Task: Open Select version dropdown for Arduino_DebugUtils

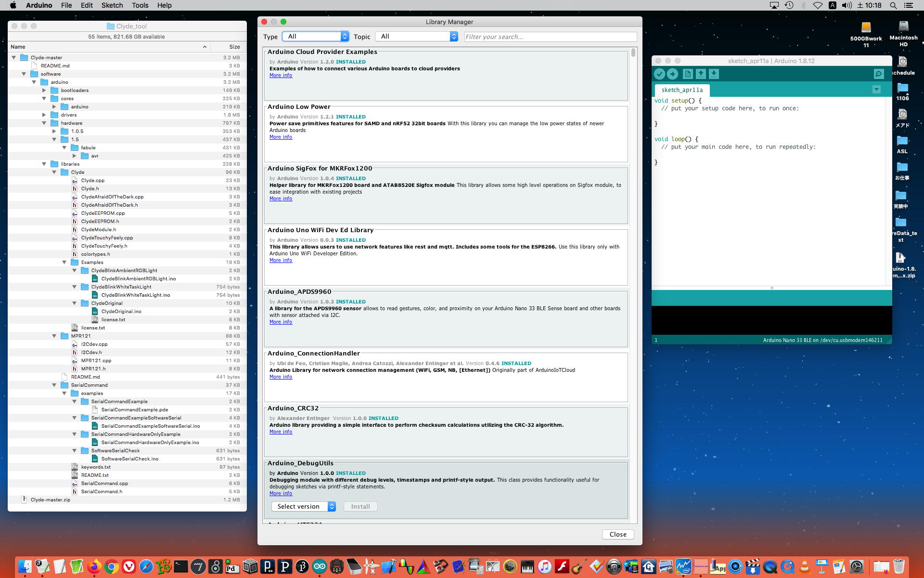Action: pos(303,506)
